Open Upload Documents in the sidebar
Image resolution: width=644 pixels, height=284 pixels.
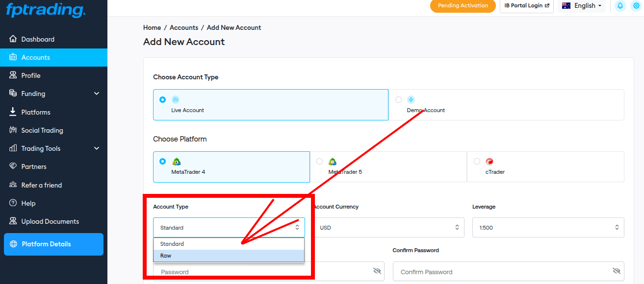[x=53, y=221]
